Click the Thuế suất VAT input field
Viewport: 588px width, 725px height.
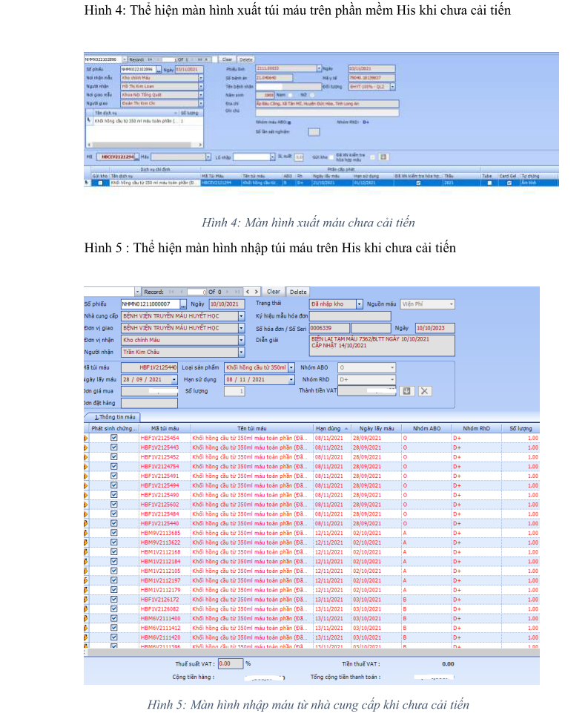point(230,664)
